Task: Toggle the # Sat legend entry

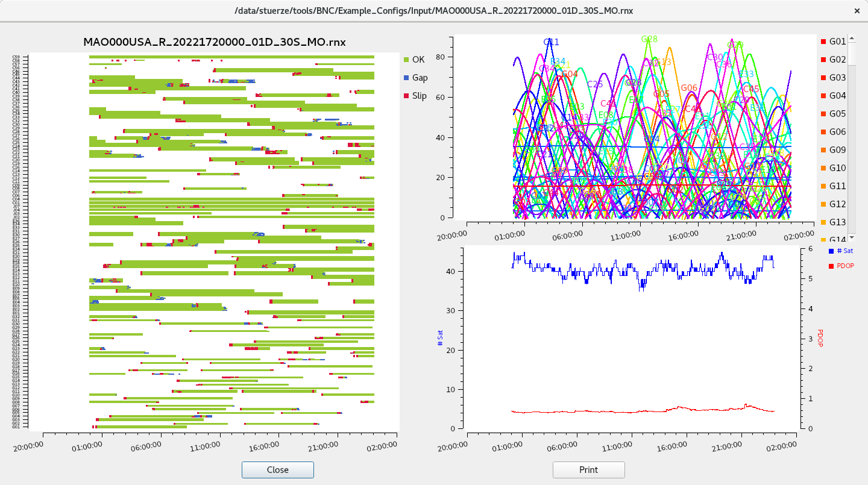Action: pyautogui.click(x=843, y=251)
